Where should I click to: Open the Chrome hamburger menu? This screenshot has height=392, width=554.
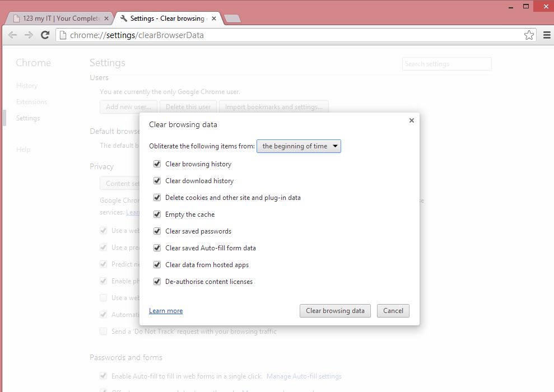click(x=547, y=35)
